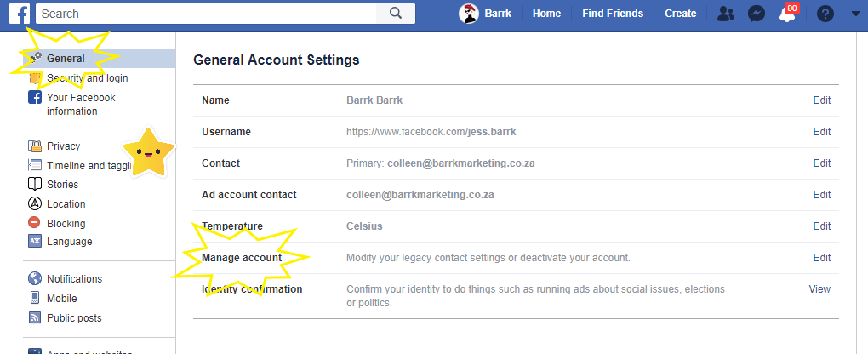Click the Barrk profile picture

(x=469, y=13)
